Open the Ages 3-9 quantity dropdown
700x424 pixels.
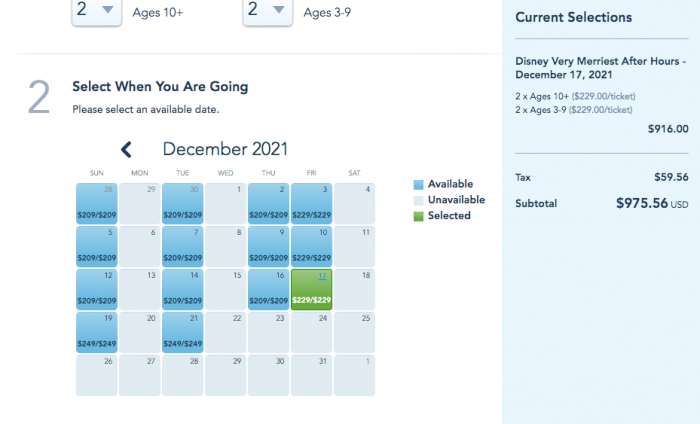click(268, 12)
